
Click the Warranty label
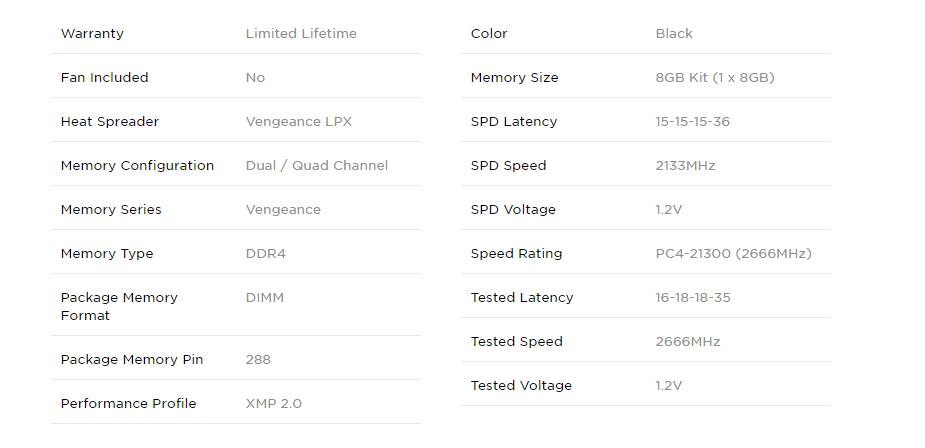[x=92, y=34]
